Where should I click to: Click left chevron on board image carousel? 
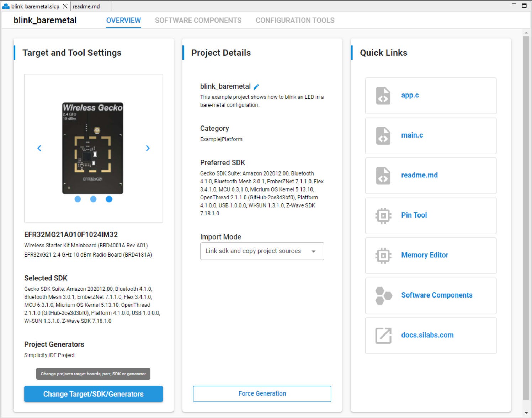39,148
